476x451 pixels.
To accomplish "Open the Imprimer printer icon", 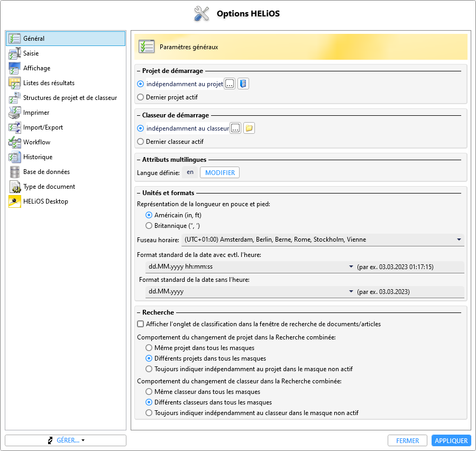I will point(15,113).
